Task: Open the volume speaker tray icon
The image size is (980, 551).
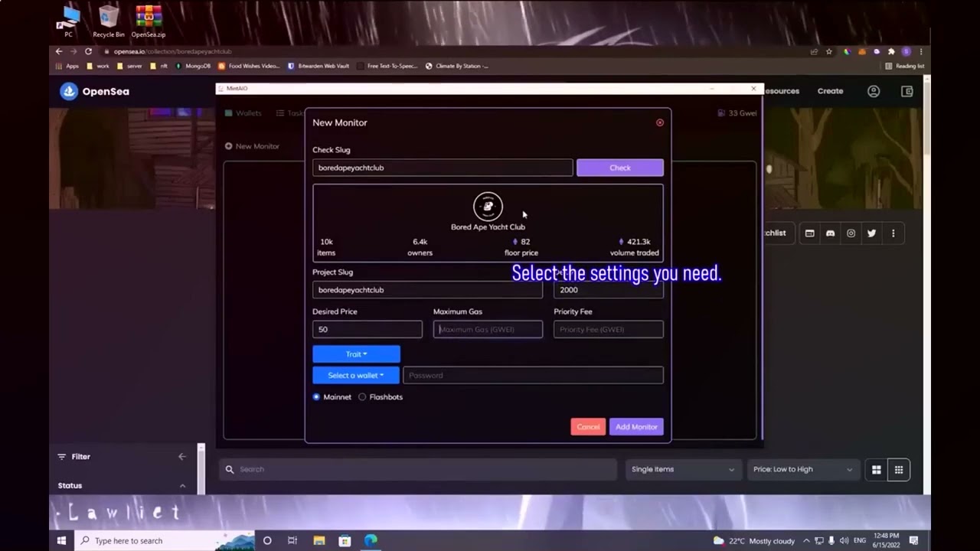Action: 844,541
